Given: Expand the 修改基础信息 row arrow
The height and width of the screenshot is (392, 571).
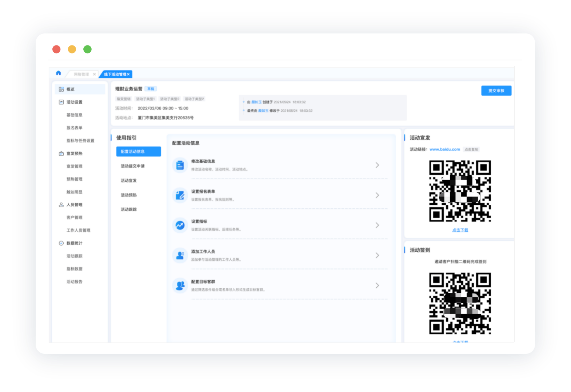Looking at the screenshot, I should (377, 165).
